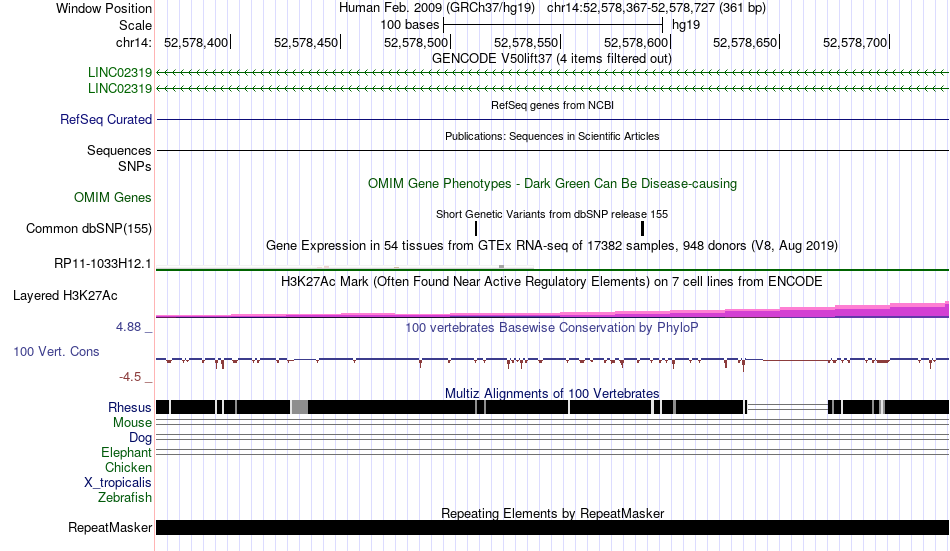
Task: Click the Window Position track label
Action: (x=104, y=8)
